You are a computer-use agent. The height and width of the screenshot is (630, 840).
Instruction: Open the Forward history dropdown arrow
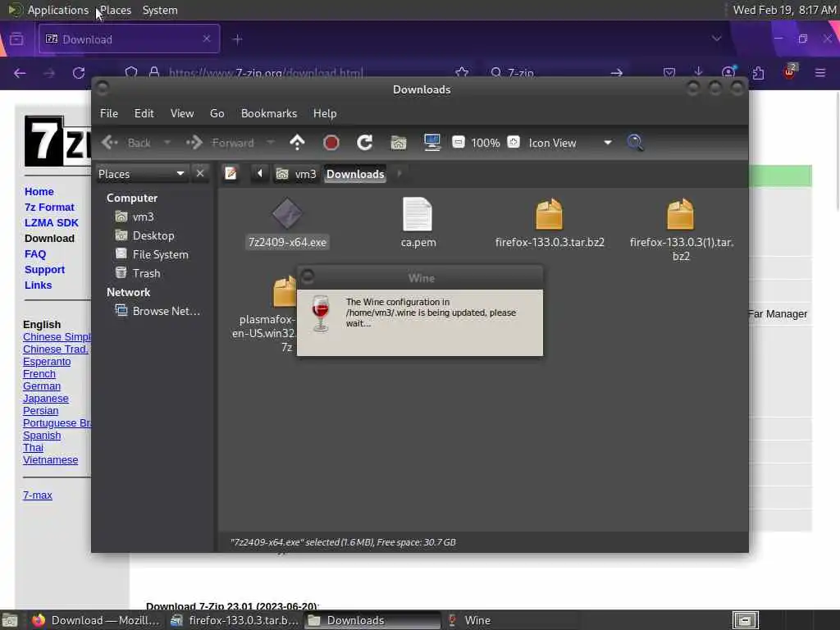271,143
